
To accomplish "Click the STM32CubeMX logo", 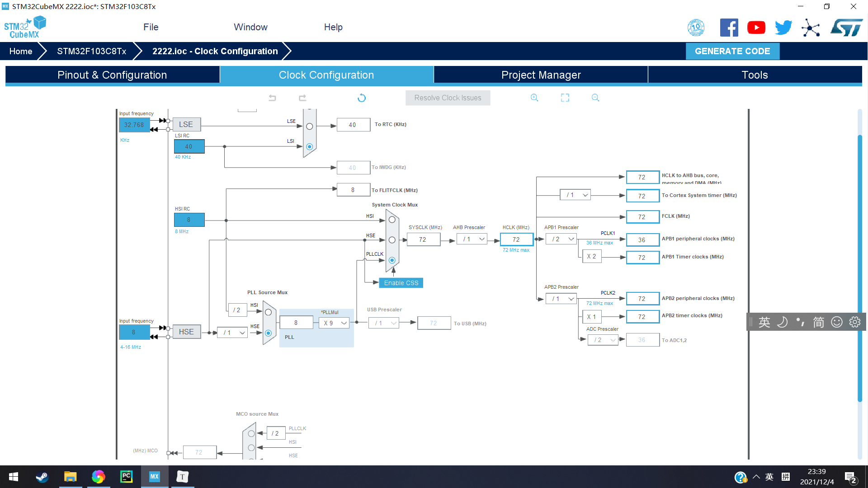I will coord(25,27).
